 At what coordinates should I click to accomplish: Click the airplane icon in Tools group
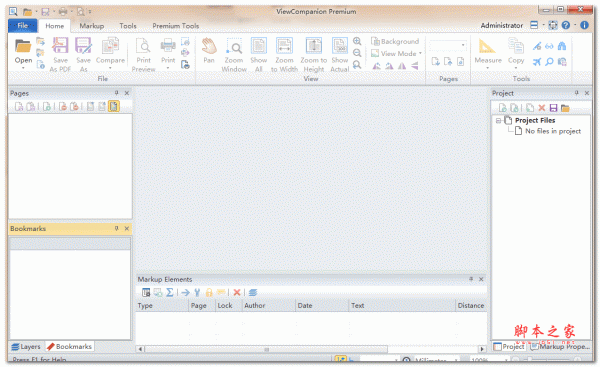tap(537, 62)
